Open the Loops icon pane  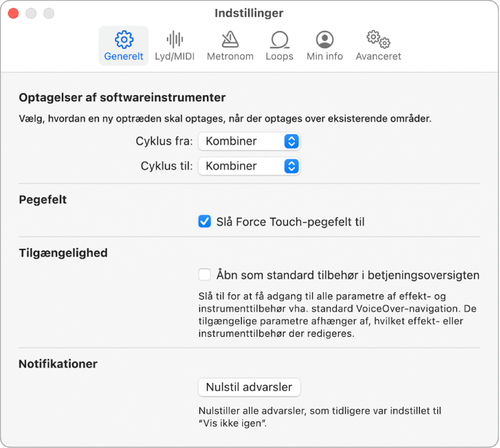280,39
